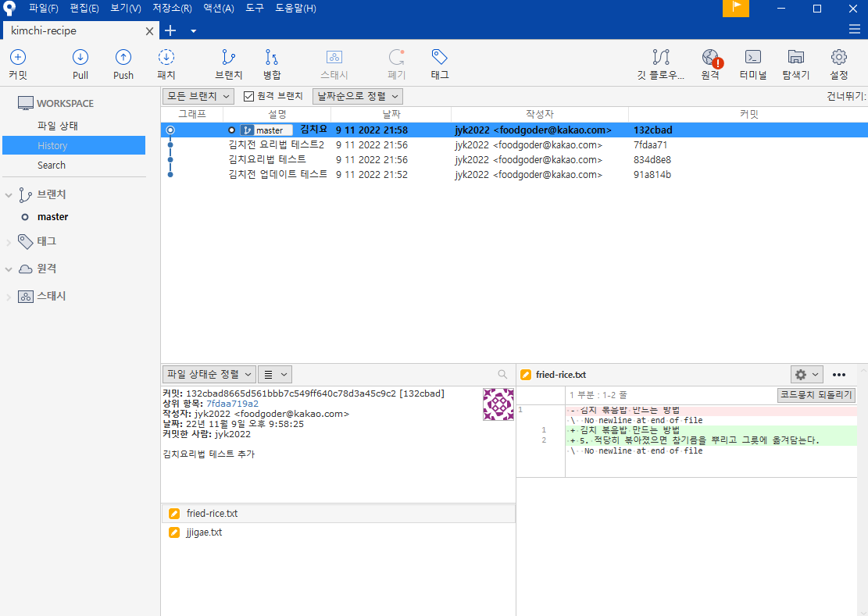This screenshot has height=616, width=868.
Task: Expand the Stashes (스태시) section
Action: [x=9, y=297]
